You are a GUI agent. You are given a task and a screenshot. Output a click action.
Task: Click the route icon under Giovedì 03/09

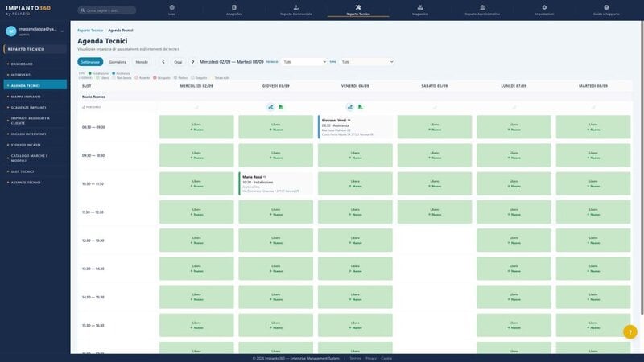pyautogui.click(x=270, y=107)
